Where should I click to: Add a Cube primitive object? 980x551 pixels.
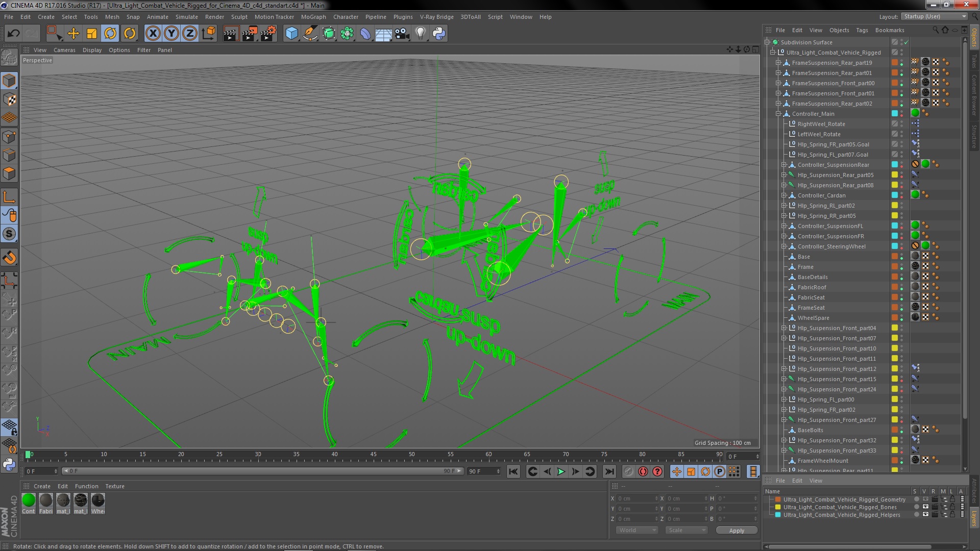(291, 34)
